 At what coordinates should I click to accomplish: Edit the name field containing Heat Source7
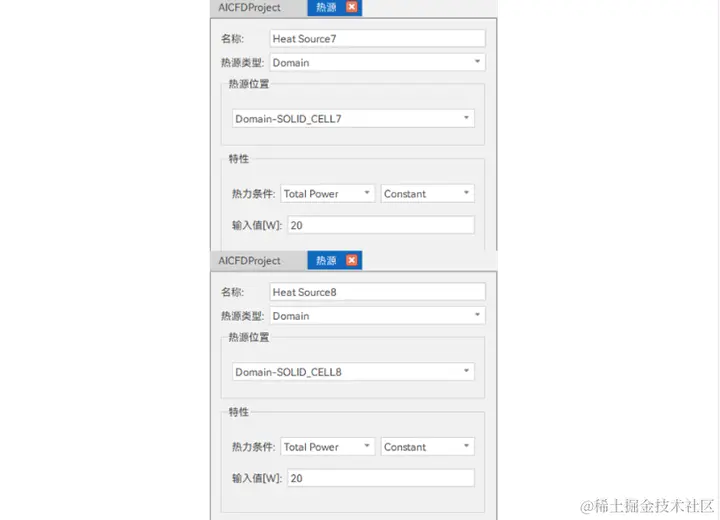[x=377, y=39]
